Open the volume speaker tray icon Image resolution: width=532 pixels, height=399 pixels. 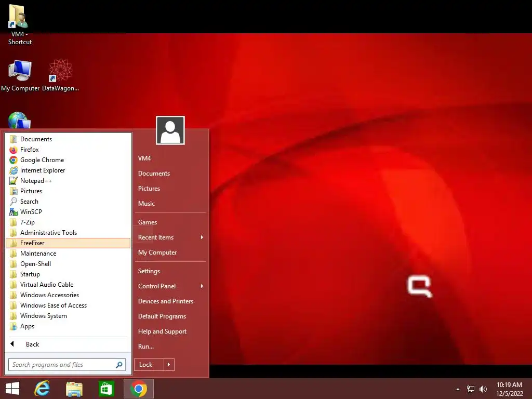(483, 389)
